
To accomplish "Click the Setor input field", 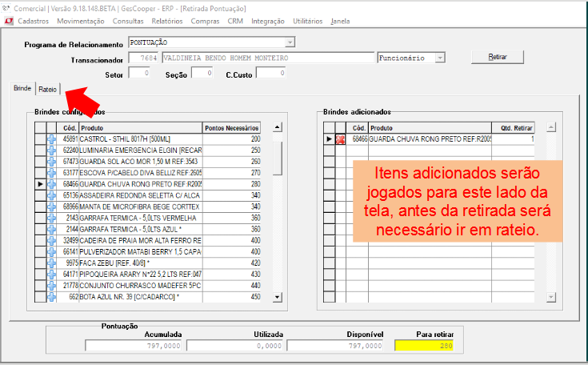I will pos(138,74).
